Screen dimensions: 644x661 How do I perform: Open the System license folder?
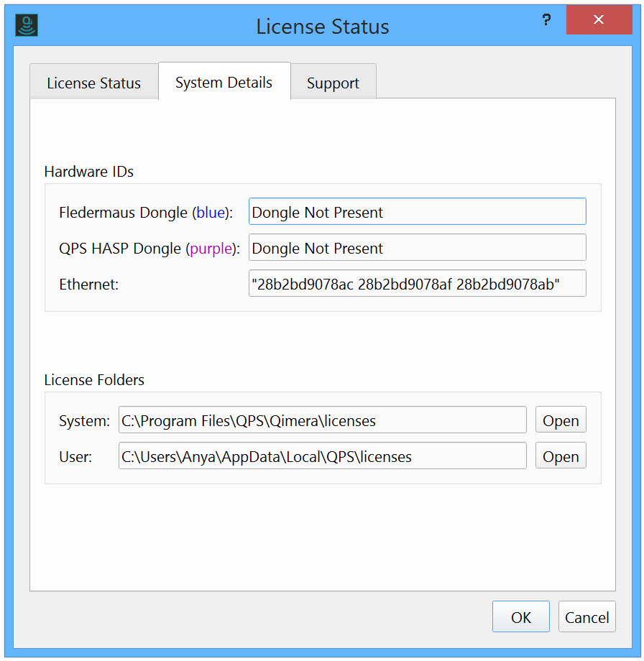[561, 420]
